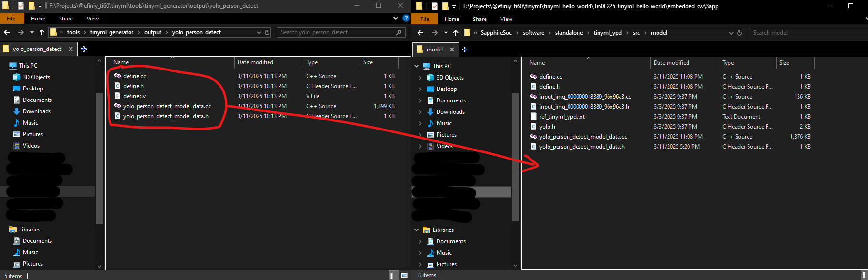The width and height of the screenshot is (868, 280).
Task: Go back in the yolo_person_detect window
Action: click(7, 32)
